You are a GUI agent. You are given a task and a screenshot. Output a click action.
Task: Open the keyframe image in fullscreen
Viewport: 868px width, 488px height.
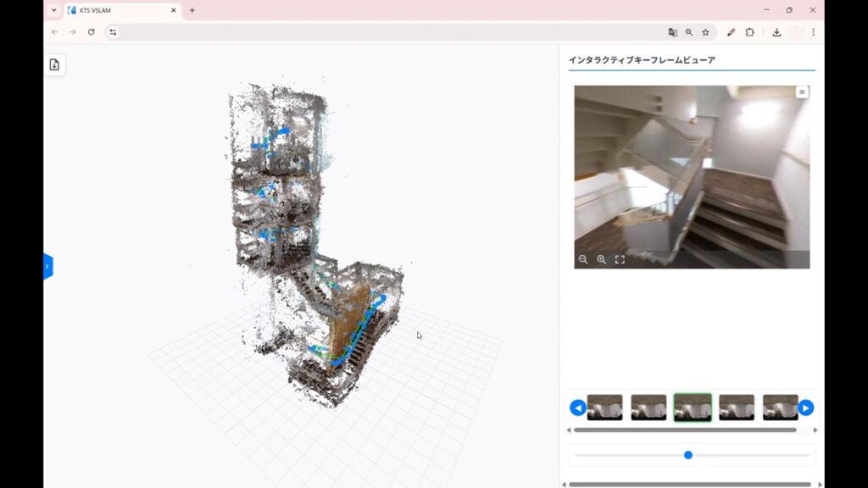click(620, 259)
